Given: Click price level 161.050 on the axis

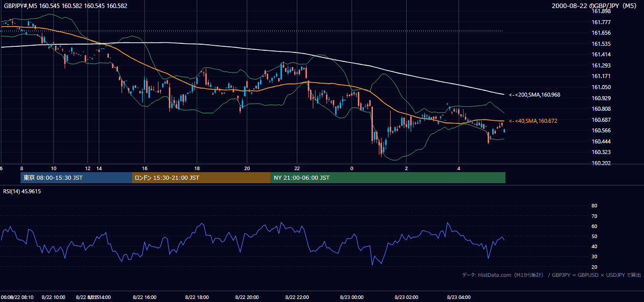Looking at the screenshot, I should tap(601, 87).
